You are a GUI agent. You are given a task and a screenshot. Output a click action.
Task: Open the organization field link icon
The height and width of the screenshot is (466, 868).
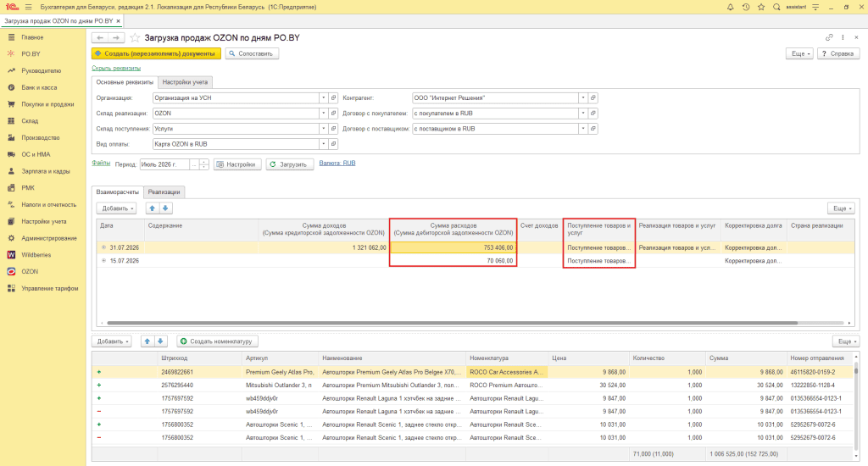pos(333,98)
